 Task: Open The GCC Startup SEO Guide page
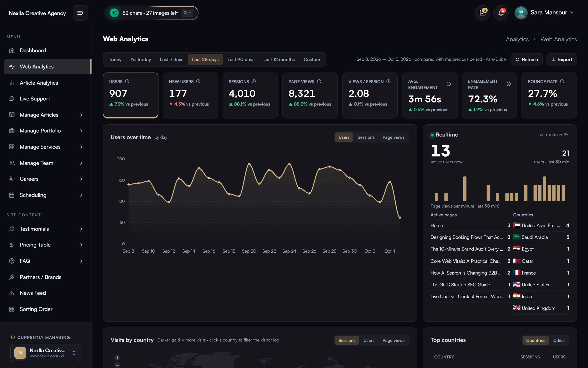click(470, 285)
